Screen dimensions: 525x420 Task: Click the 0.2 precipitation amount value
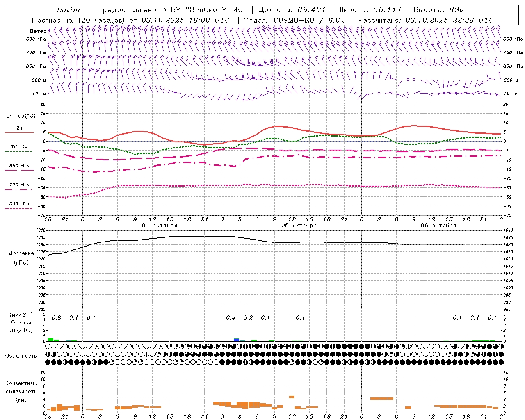click(x=248, y=318)
